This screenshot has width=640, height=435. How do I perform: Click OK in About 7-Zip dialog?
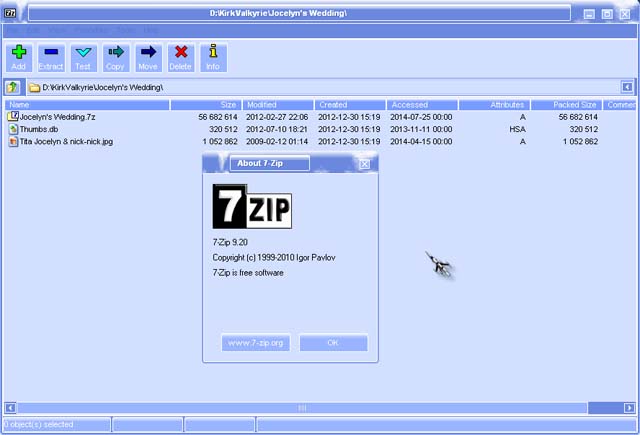pyautogui.click(x=333, y=343)
